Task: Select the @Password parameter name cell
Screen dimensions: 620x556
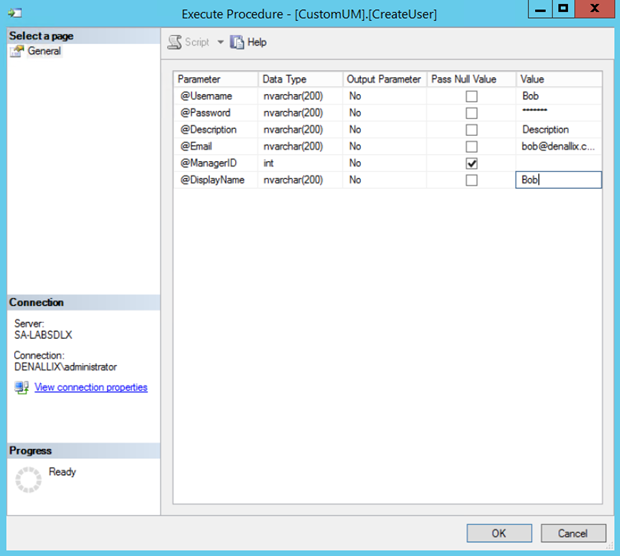Action: 216,113
